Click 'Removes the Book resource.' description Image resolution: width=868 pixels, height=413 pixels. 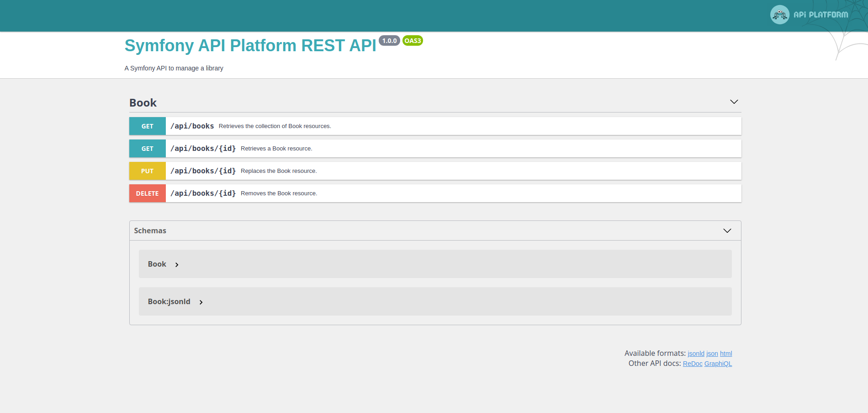pos(279,193)
